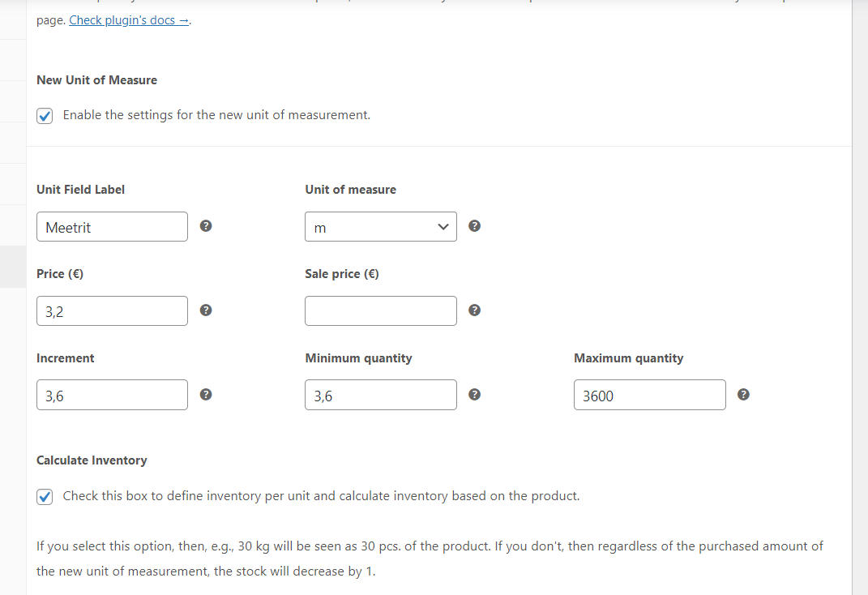Click the Minimum quantity input field
This screenshot has width=868, height=595.
(x=381, y=395)
